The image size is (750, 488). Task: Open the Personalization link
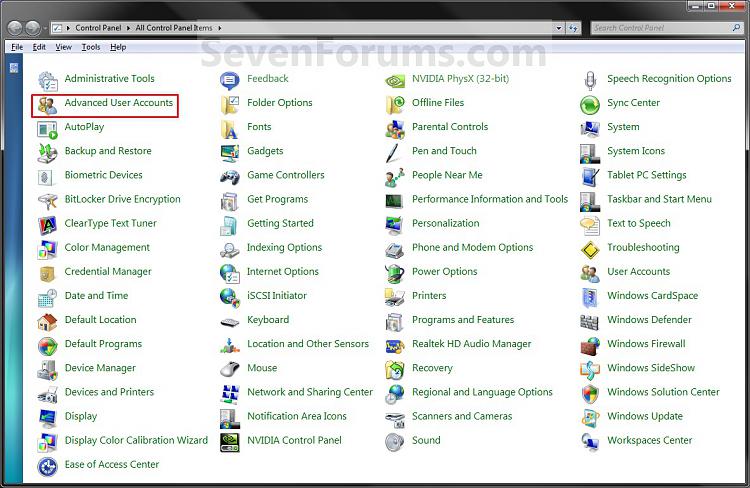(445, 223)
